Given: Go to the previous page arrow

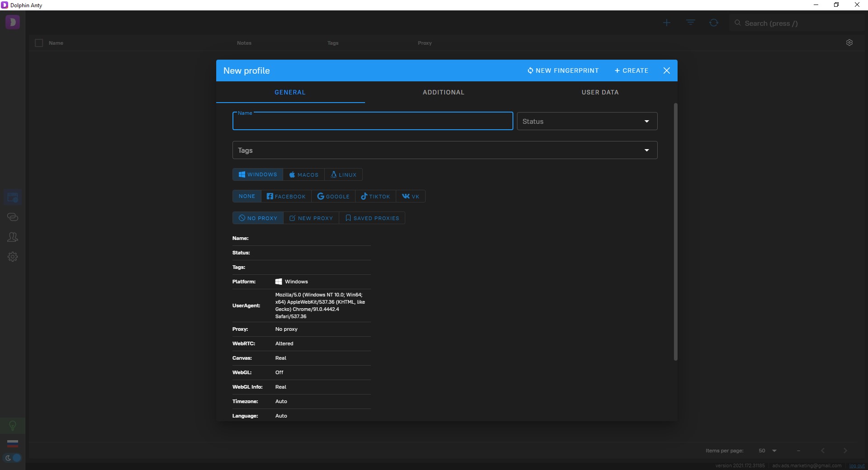Looking at the screenshot, I should [823, 451].
